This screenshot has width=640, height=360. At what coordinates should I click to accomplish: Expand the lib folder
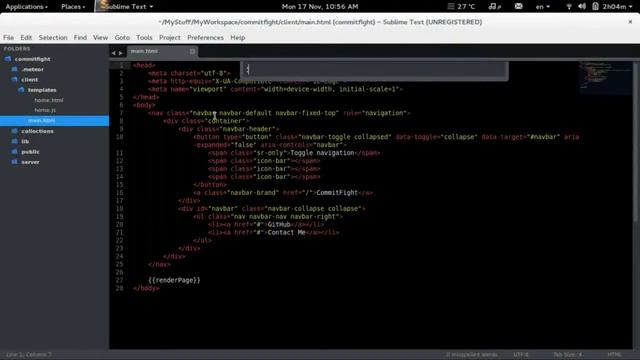tap(25, 141)
